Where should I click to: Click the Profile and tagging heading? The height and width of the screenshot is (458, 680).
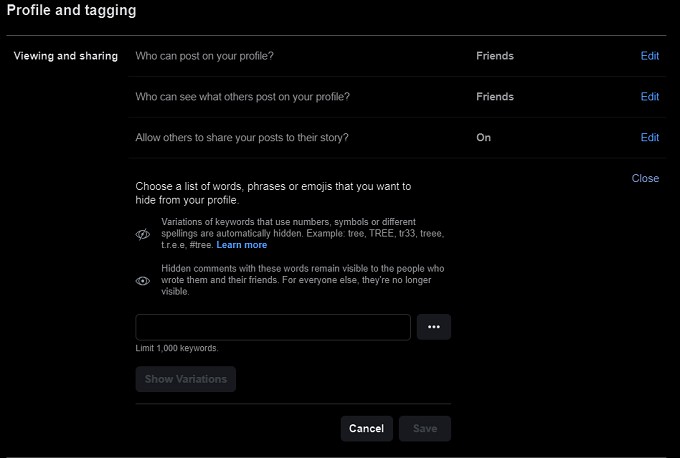pyautogui.click(x=72, y=11)
